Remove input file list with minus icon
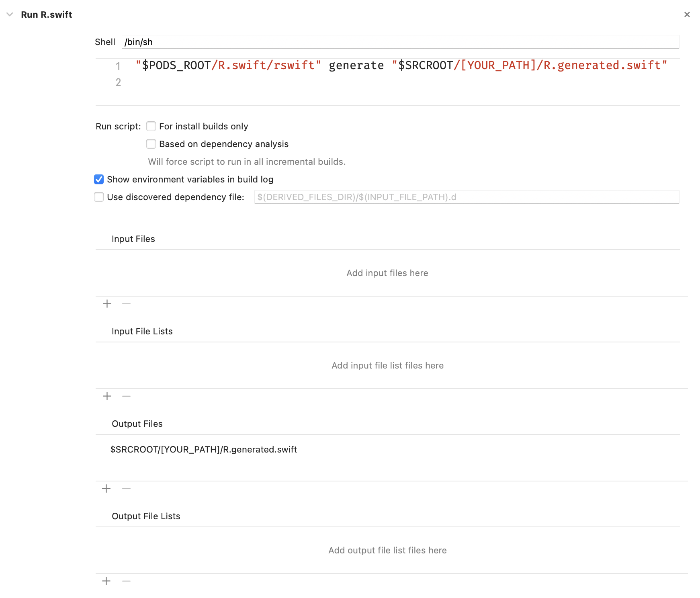This screenshot has width=700, height=598. point(126,396)
